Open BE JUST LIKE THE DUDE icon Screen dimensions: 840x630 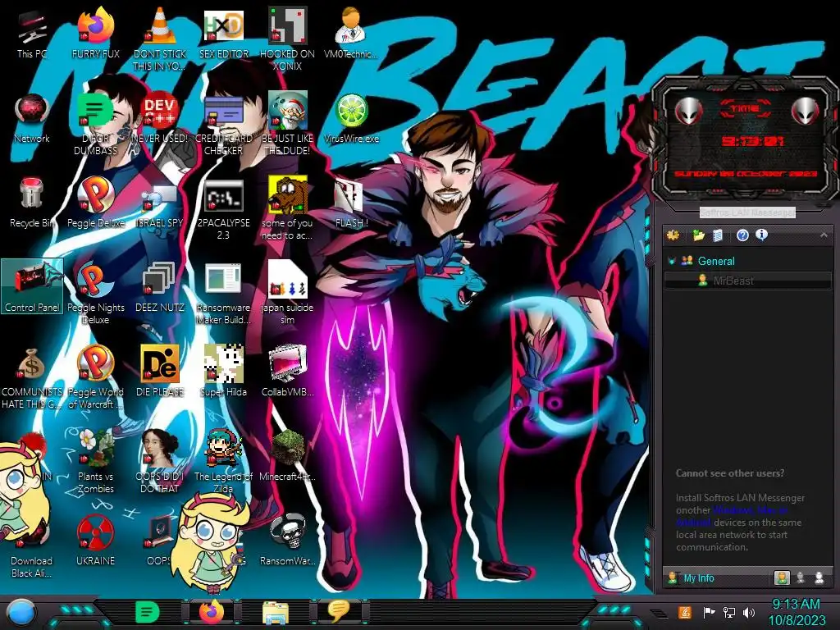pyautogui.click(x=288, y=125)
